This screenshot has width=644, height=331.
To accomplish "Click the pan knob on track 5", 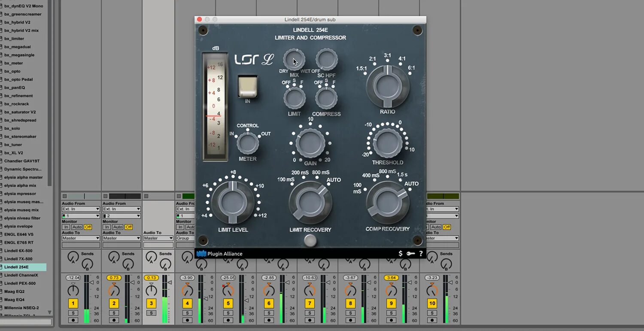I will click(x=228, y=291).
